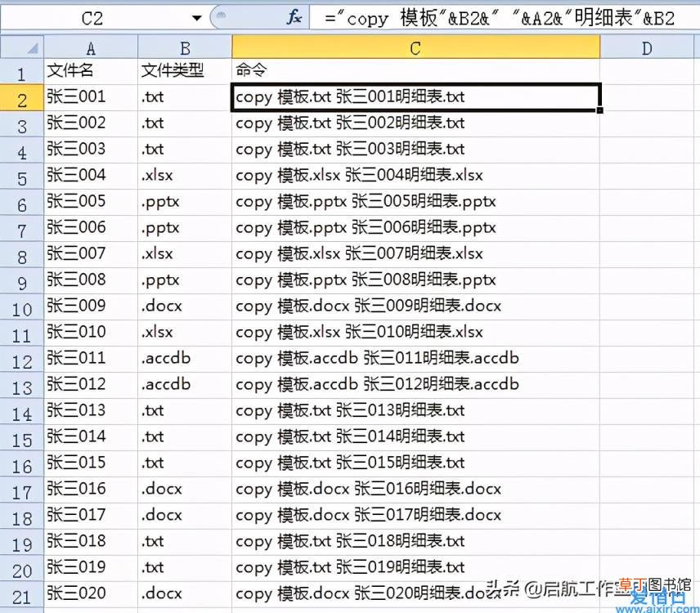Click the fx insert function icon

tap(294, 18)
